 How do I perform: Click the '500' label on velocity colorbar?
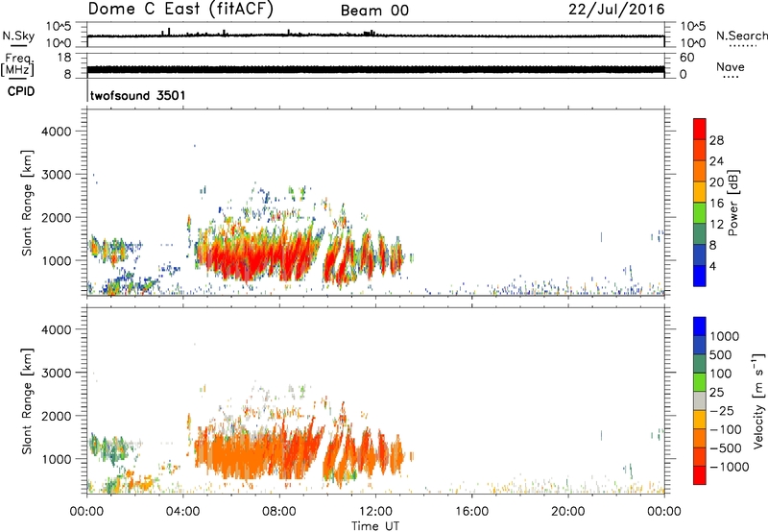[x=721, y=354]
